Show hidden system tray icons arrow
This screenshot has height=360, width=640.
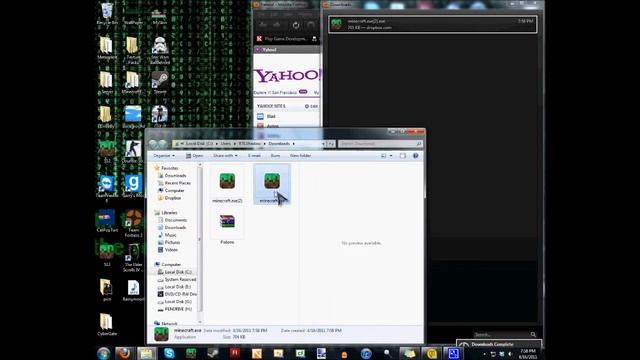coord(484,354)
